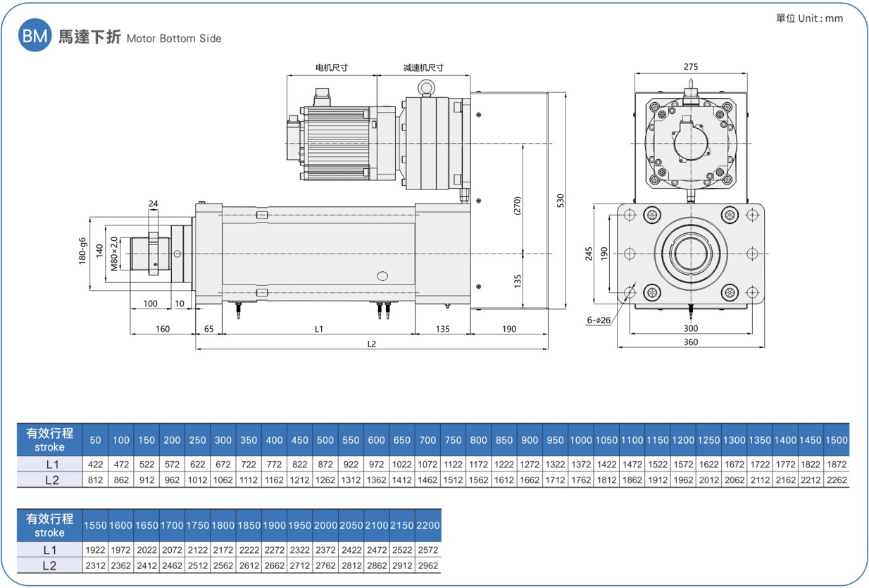
Task: Select stroke column header 1000
Action: point(581,440)
